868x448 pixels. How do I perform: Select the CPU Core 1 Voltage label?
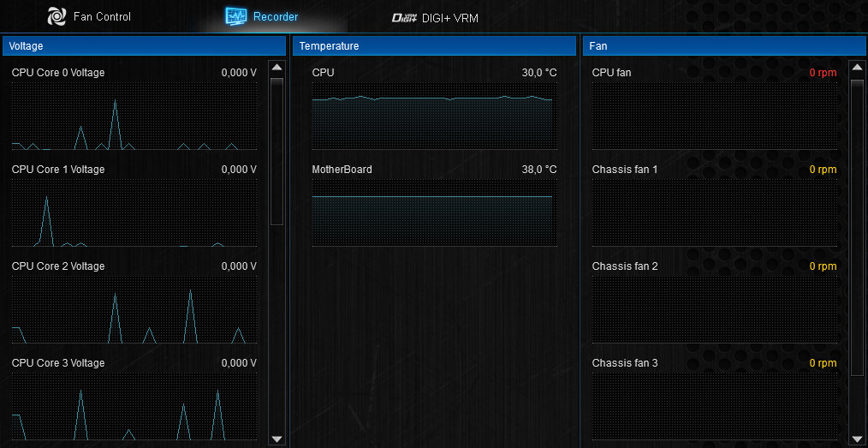(x=58, y=170)
